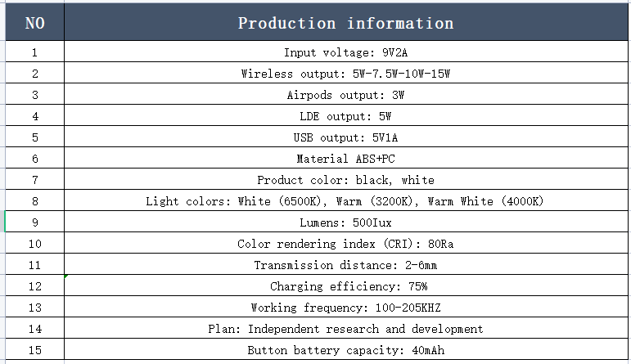631x364 pixels.
Task: Select the 'Lumens: 500Iux' cell
Action: [x=346, y=222]
